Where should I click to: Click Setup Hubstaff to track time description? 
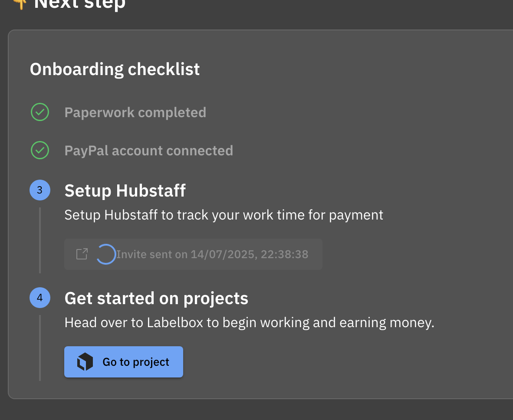coord(224,215)
